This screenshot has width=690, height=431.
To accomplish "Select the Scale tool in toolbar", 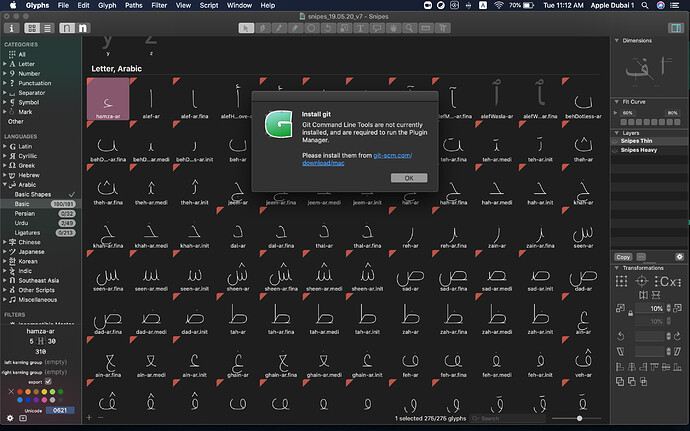I will 344,28.
